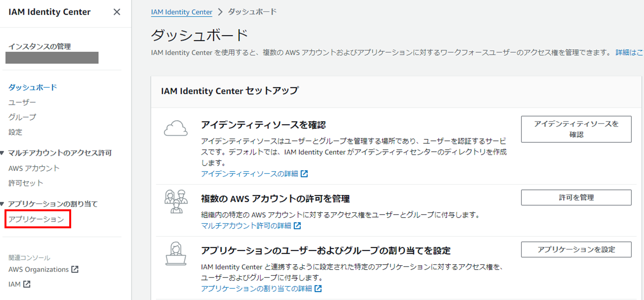Open マルチアカウント許可の詳細 link
Viewport: 644px width, 300px height.
246,226
